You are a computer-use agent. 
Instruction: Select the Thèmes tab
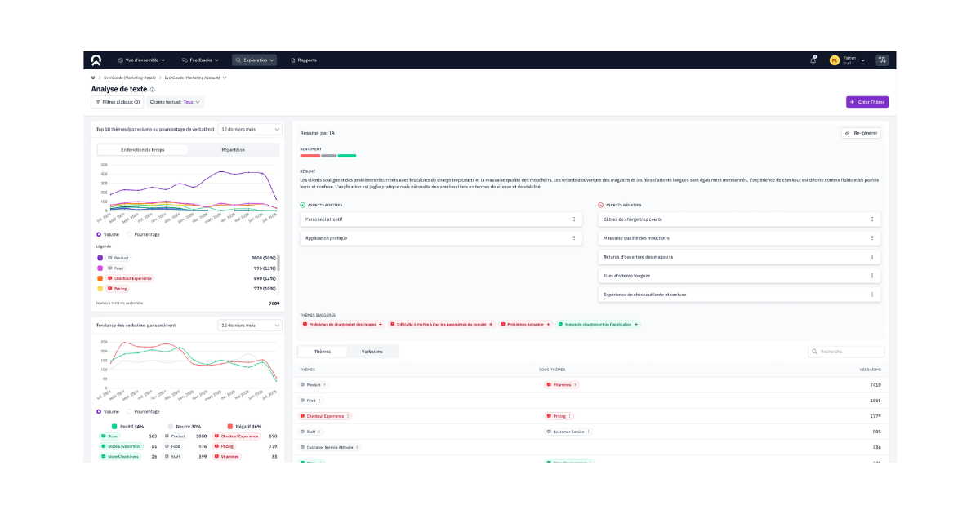point(323,352)
